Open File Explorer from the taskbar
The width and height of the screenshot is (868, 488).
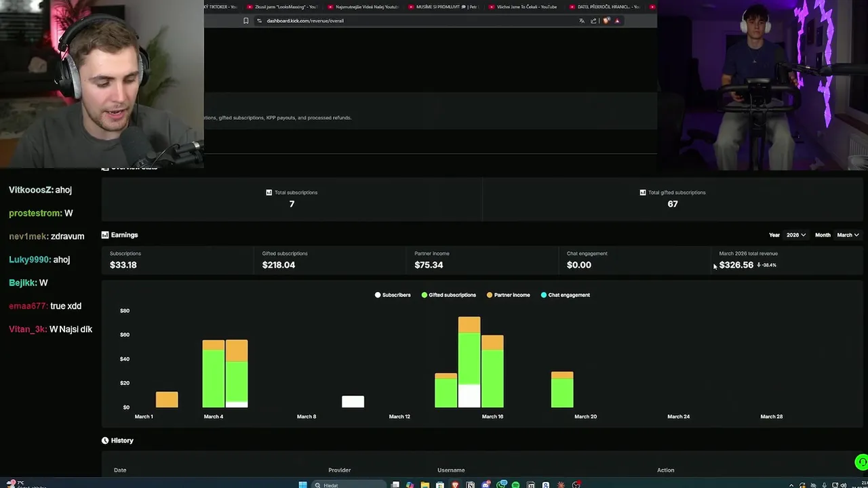tap(425, 485)
